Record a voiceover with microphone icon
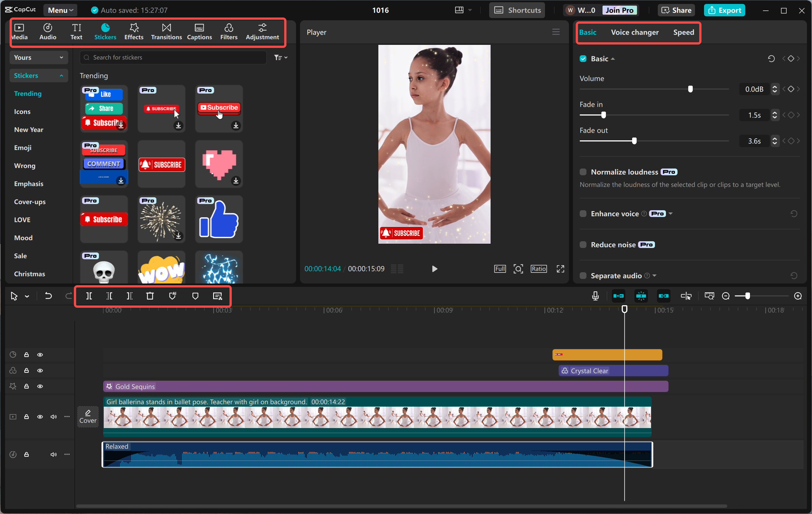Image resolution: width=812 pixels, height=514 pixels. [595, 296]
